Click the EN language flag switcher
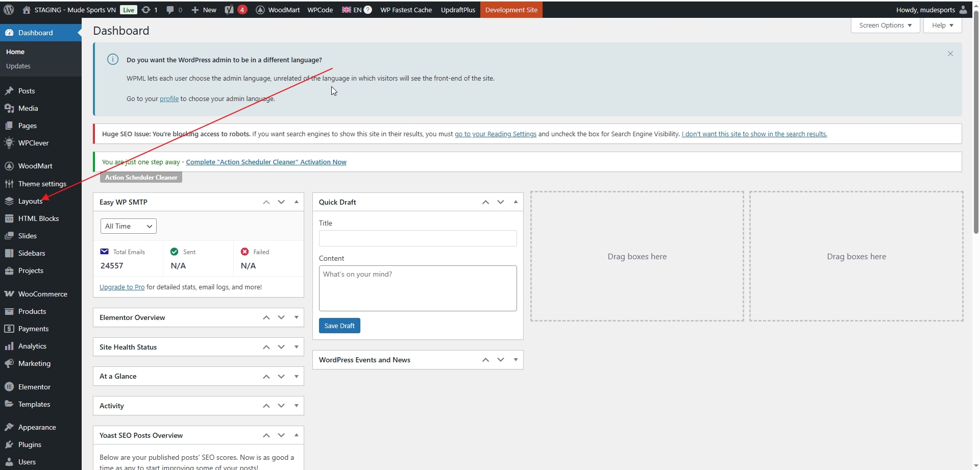 (352, 10)
